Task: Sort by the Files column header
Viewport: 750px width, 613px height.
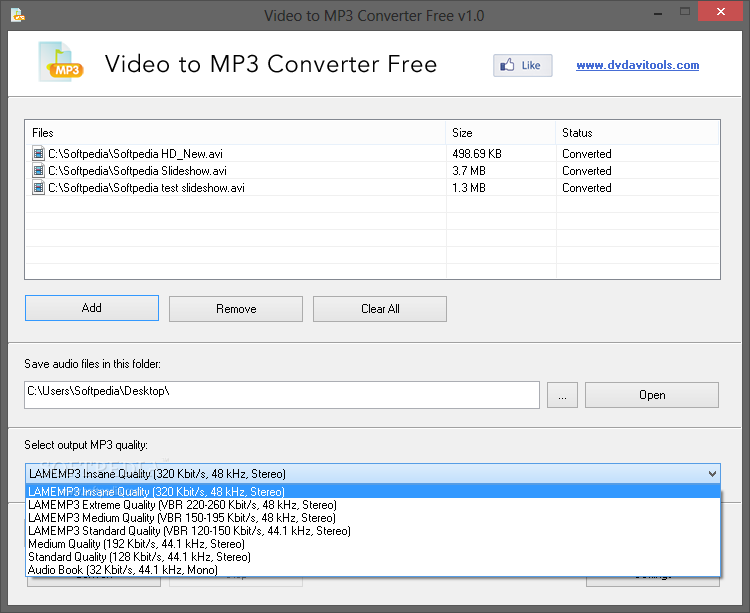Action: click(x=235, y=132)
